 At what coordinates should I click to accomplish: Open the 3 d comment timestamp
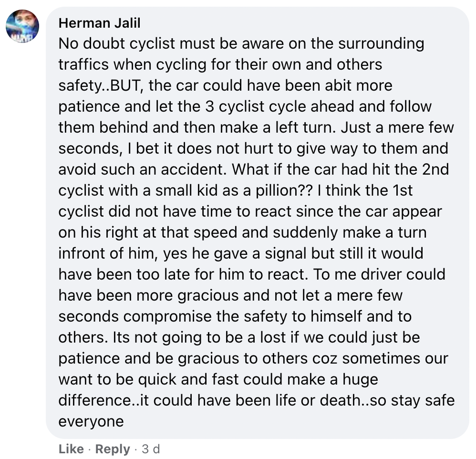point(151,449)
